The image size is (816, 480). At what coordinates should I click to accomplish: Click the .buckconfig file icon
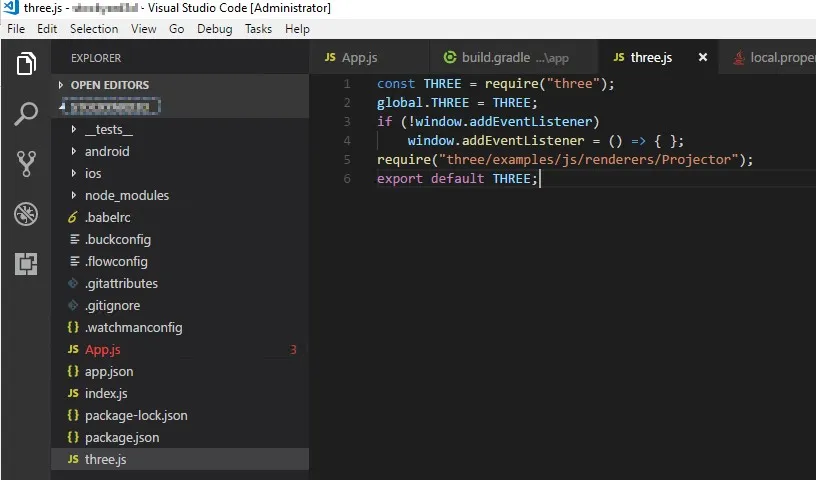74,239
